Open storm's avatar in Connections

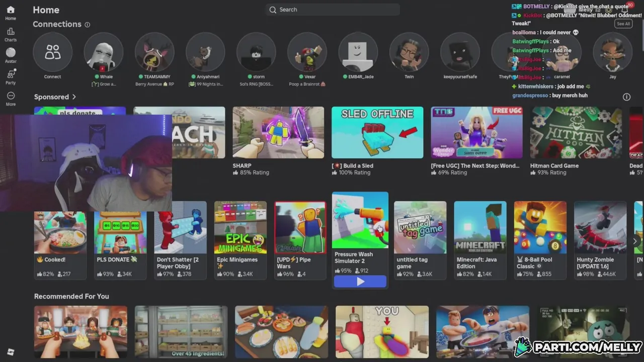[256, 52]
